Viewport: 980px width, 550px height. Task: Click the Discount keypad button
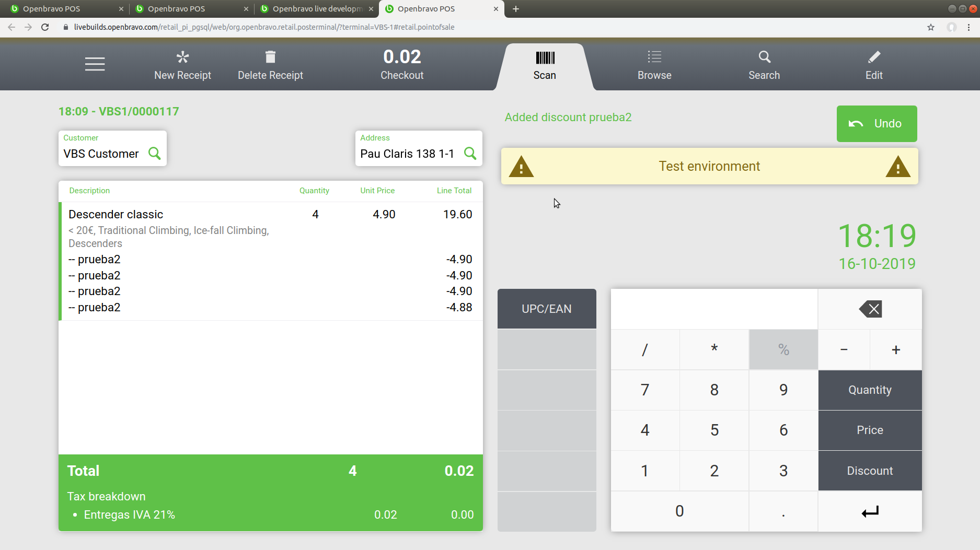(x=870, y=471)
